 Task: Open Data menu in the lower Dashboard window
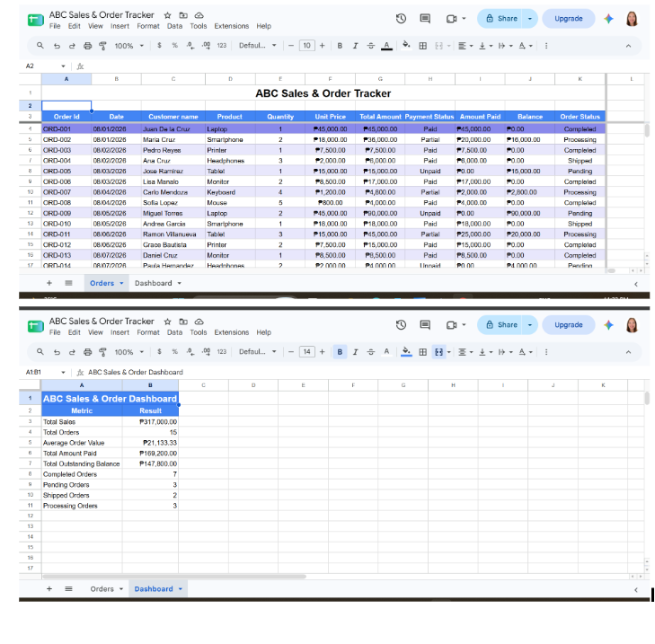point(174,332)
